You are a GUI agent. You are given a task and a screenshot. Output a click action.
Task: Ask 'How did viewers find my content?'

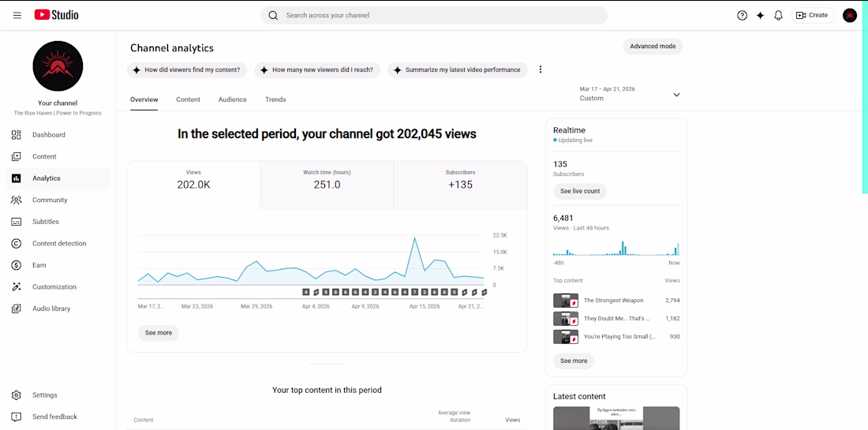tap(188, 69)
